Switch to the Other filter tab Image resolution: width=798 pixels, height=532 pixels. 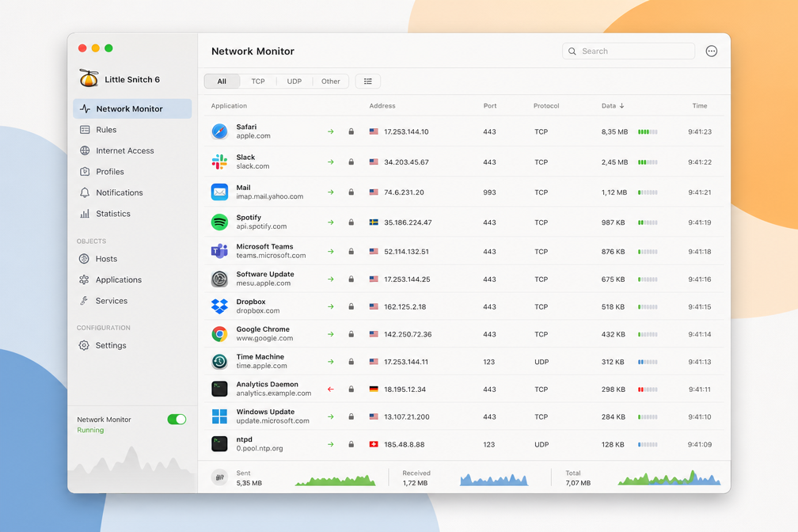(x=330, y=81)
